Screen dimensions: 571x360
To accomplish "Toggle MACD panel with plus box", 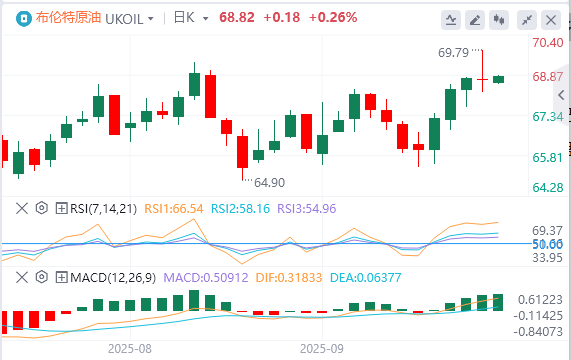I will [x=61, y=278].
